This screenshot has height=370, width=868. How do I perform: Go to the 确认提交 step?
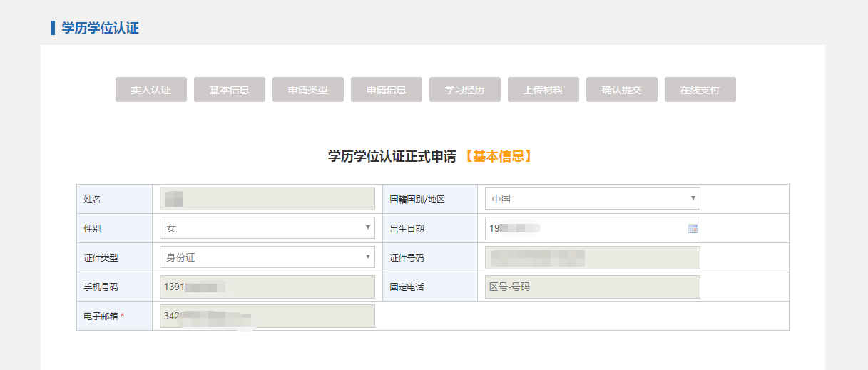(622, 90)
